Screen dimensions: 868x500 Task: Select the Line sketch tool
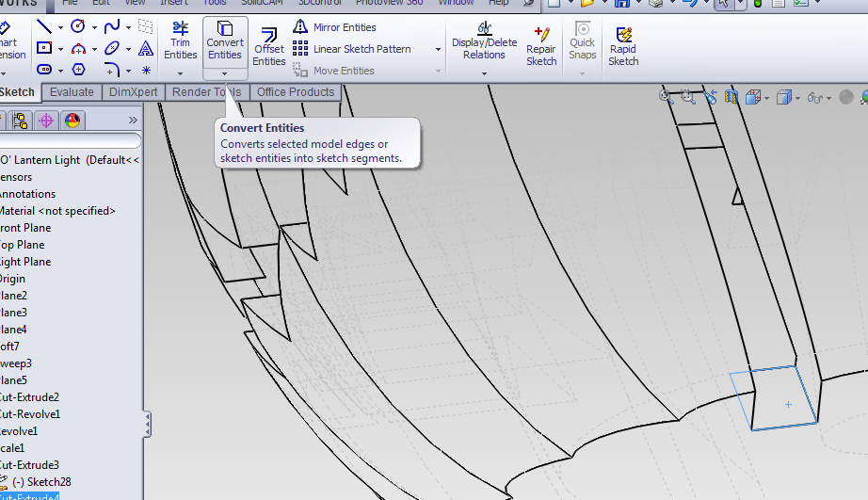(43, 26)
